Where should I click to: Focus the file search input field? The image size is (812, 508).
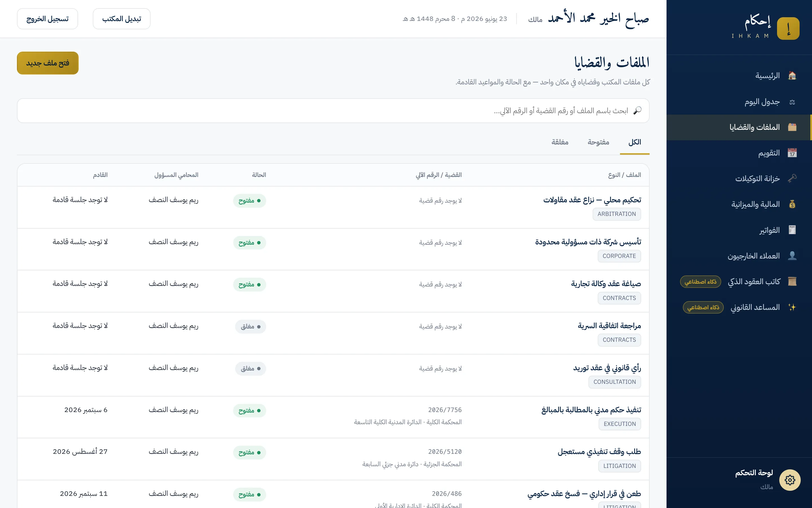[333, 111]
